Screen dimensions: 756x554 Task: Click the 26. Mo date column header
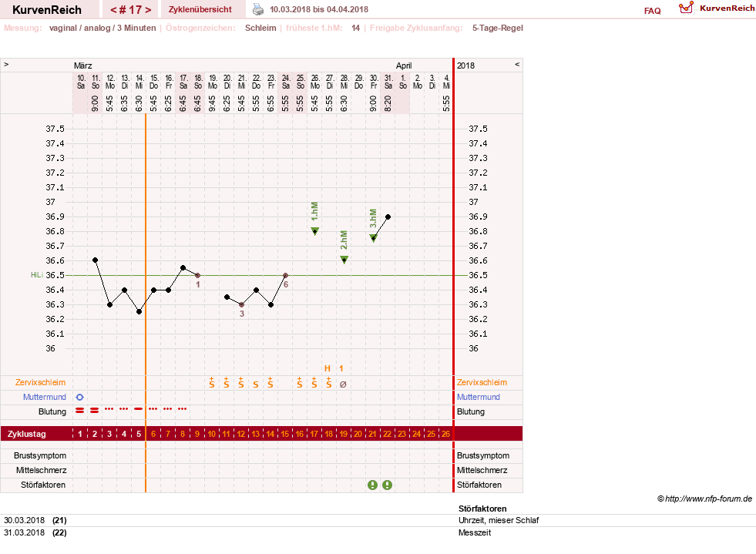(315, 82)
